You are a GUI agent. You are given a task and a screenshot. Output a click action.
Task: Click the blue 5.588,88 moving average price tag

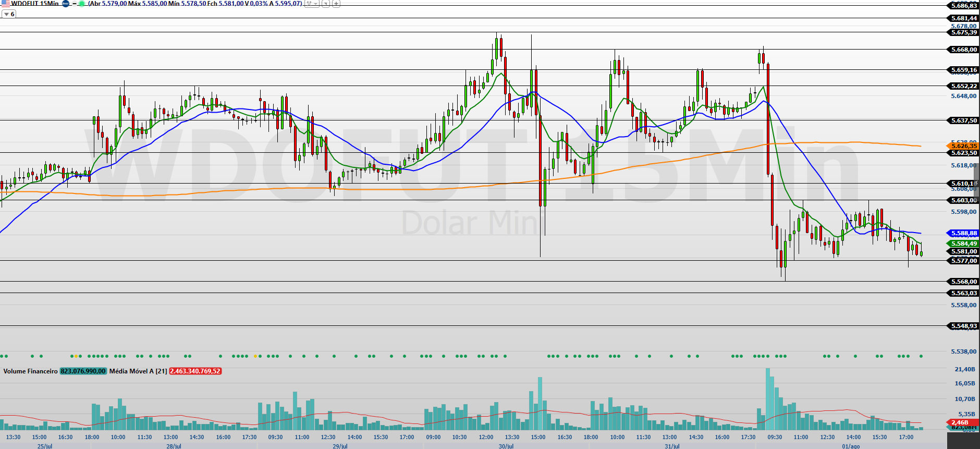[963, 233]
